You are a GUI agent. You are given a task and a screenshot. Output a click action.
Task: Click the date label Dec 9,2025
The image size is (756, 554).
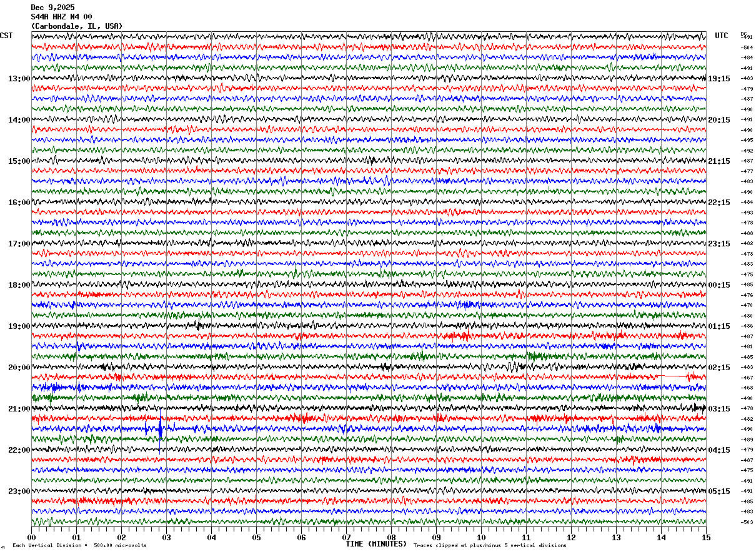point(52,8)
